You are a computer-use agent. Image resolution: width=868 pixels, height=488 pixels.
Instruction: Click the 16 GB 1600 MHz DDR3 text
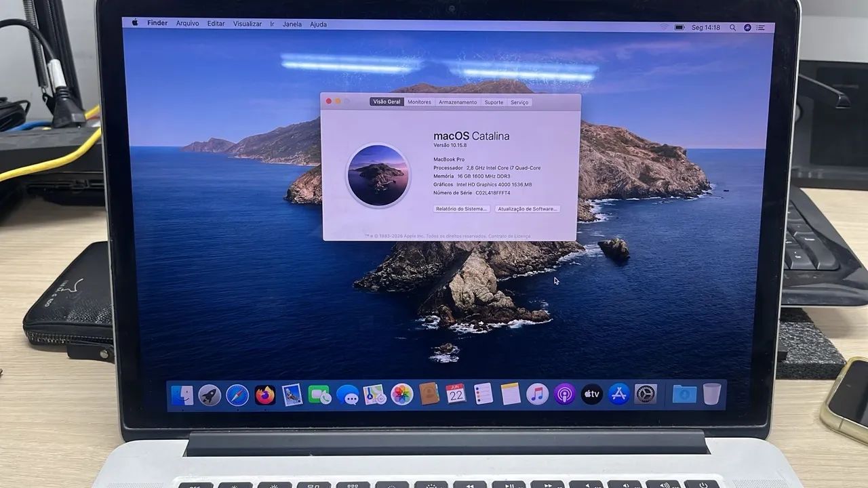484,176
